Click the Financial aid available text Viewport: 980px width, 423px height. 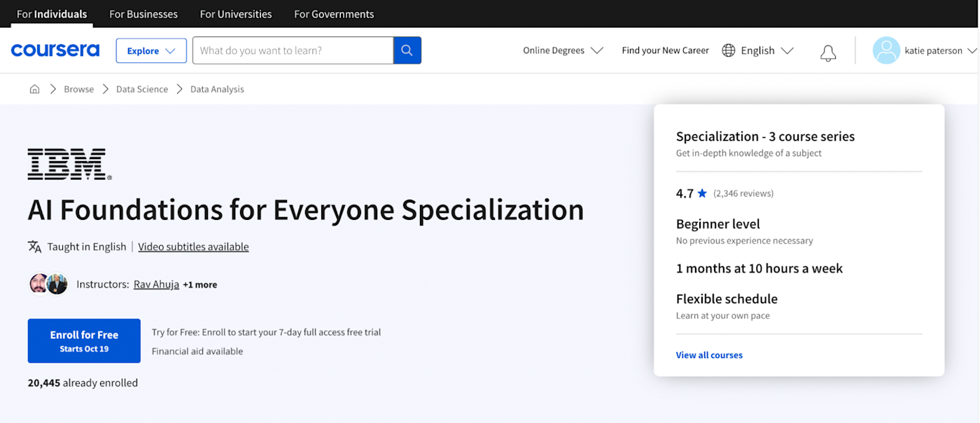(x=197, y=352)
